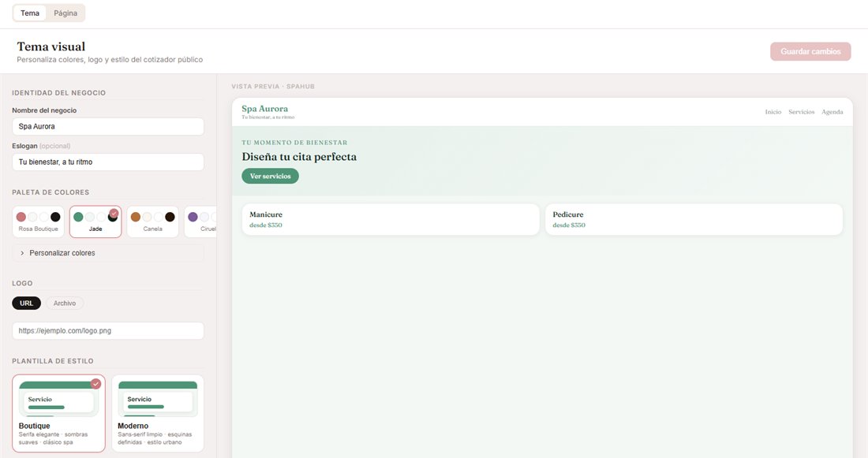Click the 'Tema visual' page heading
This screenshot has height=458, width=868.
(x=51, y=47)
